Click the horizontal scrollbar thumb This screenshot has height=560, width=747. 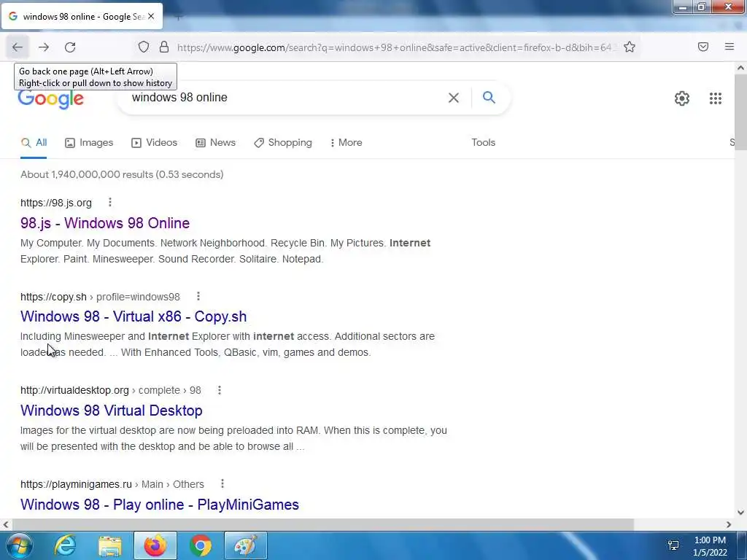coord(322,524)
